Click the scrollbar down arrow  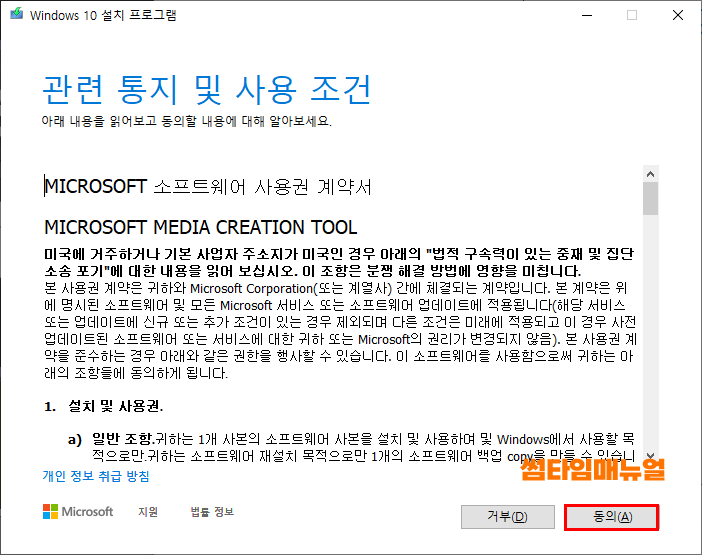pyautogui.click(x=651, y=456)
